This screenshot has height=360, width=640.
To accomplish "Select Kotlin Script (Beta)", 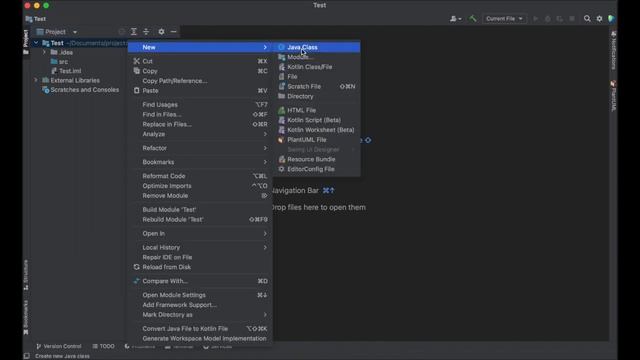I will click(316, 120).
